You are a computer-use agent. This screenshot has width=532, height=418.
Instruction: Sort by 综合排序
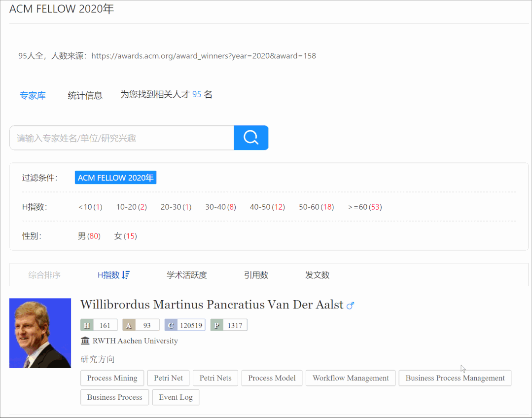tap(44, 275)
